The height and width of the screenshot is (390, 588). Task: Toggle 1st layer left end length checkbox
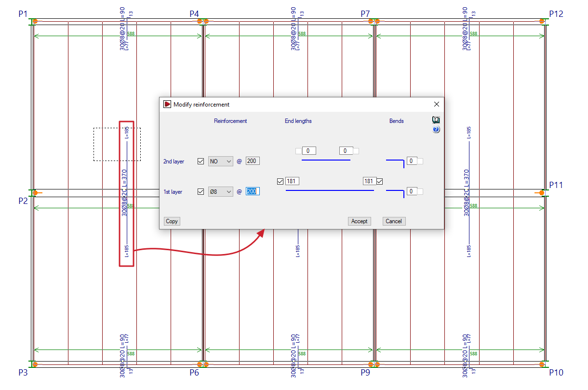[281, 181]
